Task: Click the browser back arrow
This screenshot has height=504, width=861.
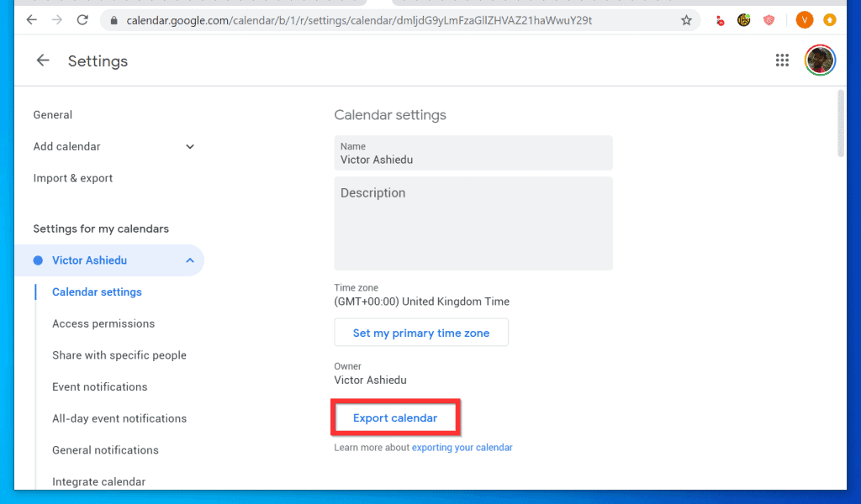Action: click(x=31, y=20)
